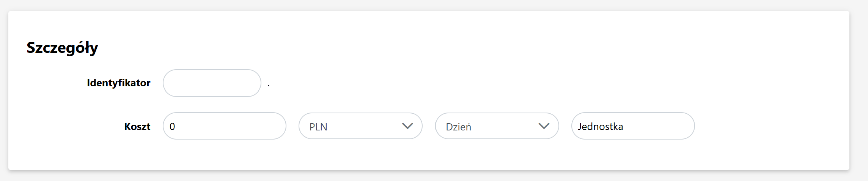Click the chevron arrow beside PLN
This screenshot has width=868, height=181.
click(x=407, y=126)
